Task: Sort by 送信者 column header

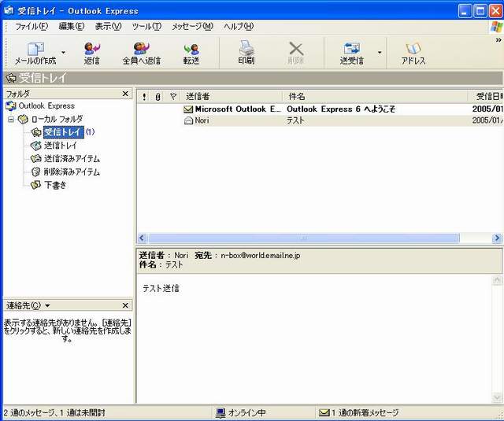Action: coord(232,96)
